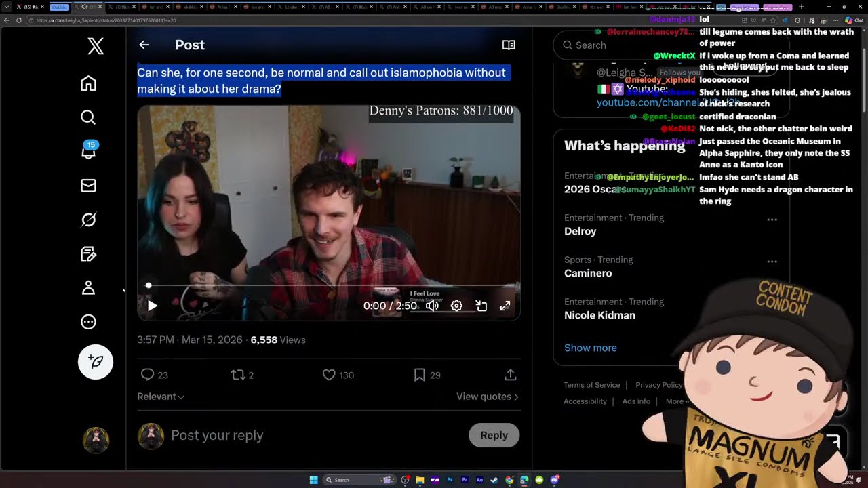Viewport: 868px width, 488px height.
Task: Open Explore search icon in sidebar
Action: (x=88, y=117)
